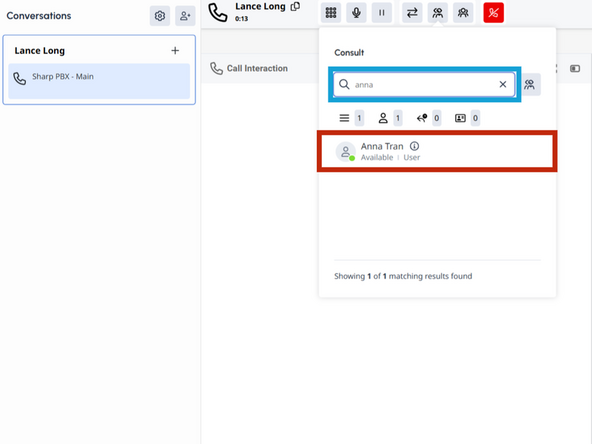
Task: Filter results by users tab
Action: (390, 118)
